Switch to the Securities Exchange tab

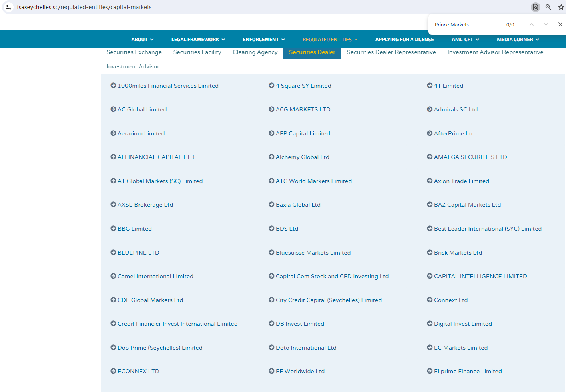[x=134, y=52]
